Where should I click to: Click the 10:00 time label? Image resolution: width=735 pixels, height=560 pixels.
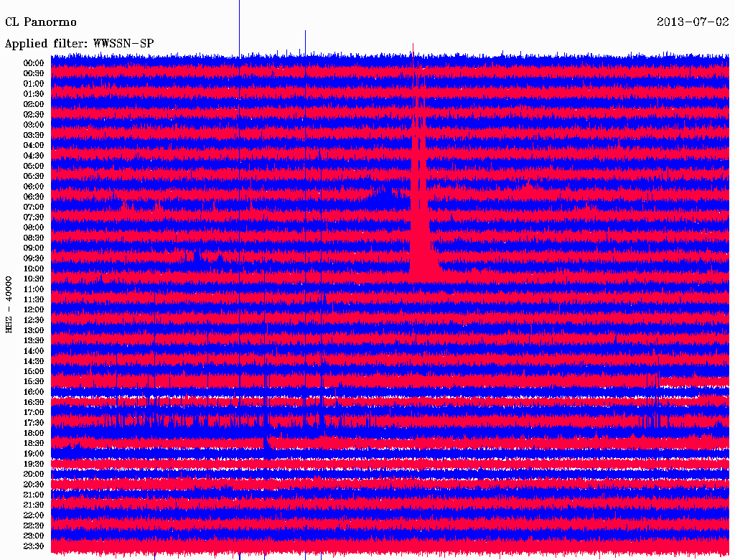[x=33, y=269]
